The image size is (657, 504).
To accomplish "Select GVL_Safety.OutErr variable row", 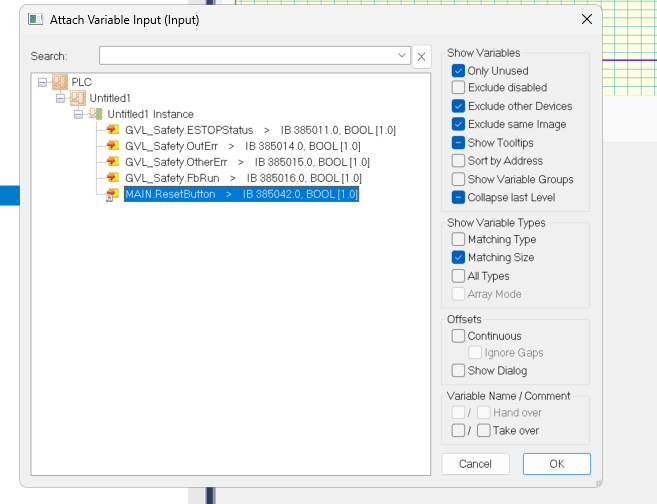I will (243, 146).
